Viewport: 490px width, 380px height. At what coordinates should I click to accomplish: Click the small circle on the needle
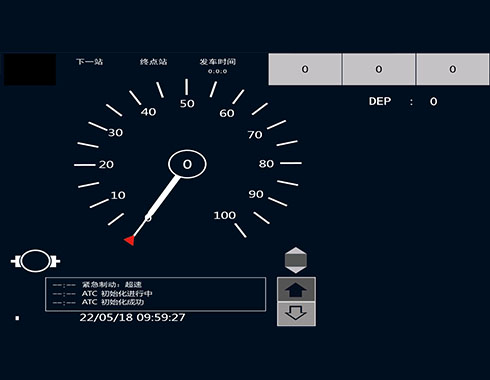tap(148, 218)
